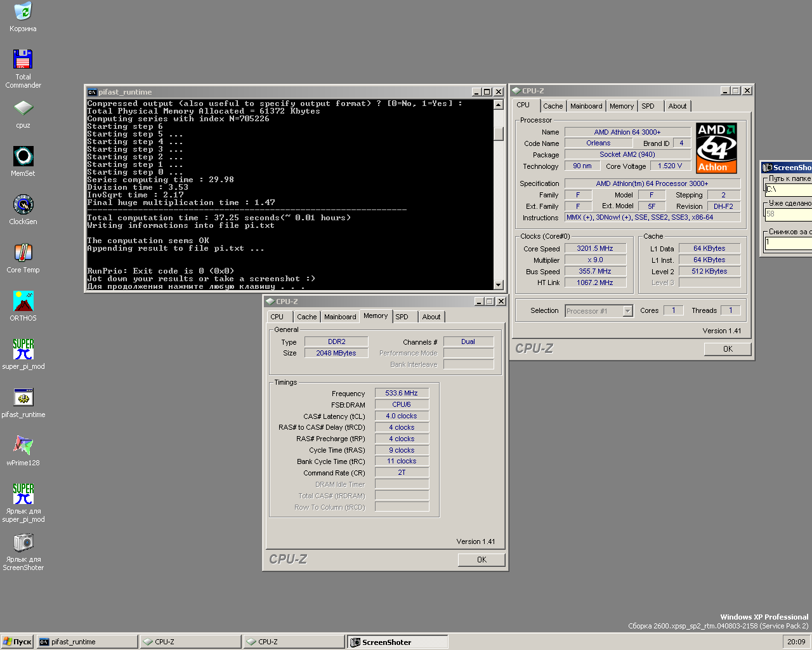Click the 'Снимков за' field in ScreenShoter
The width and height of the screenshot is (812, 650).
789,242
